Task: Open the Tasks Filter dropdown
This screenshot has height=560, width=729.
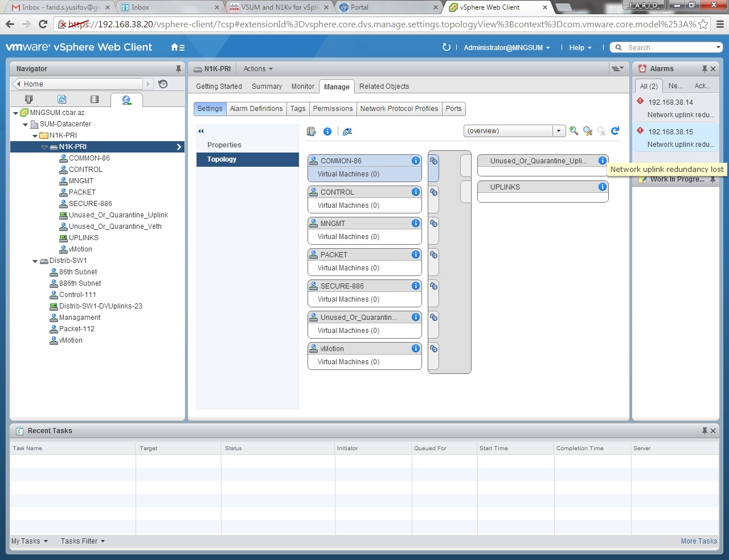Action: [x=83, y=541]
